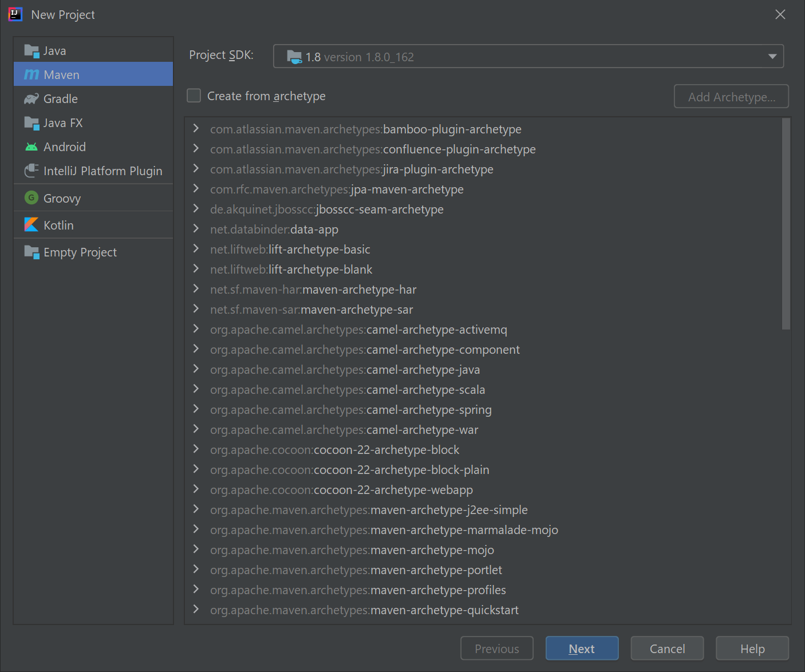Click the Next button

[582, 649]
